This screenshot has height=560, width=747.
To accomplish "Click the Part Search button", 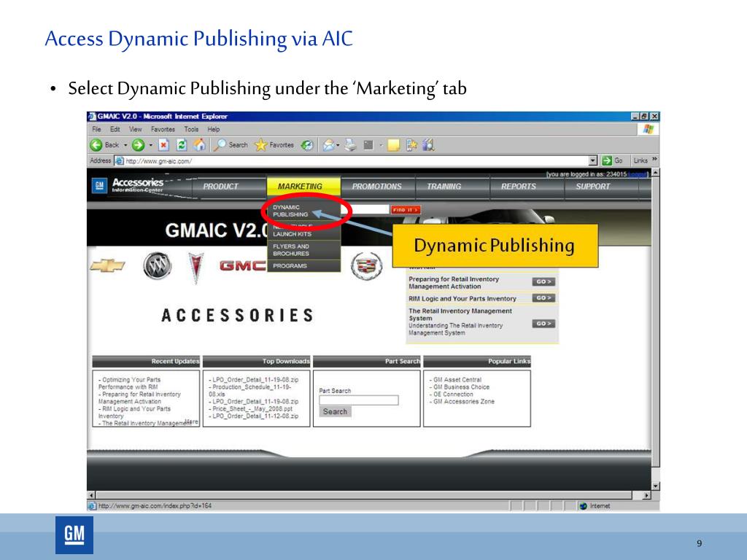I will tap(335, 412).
